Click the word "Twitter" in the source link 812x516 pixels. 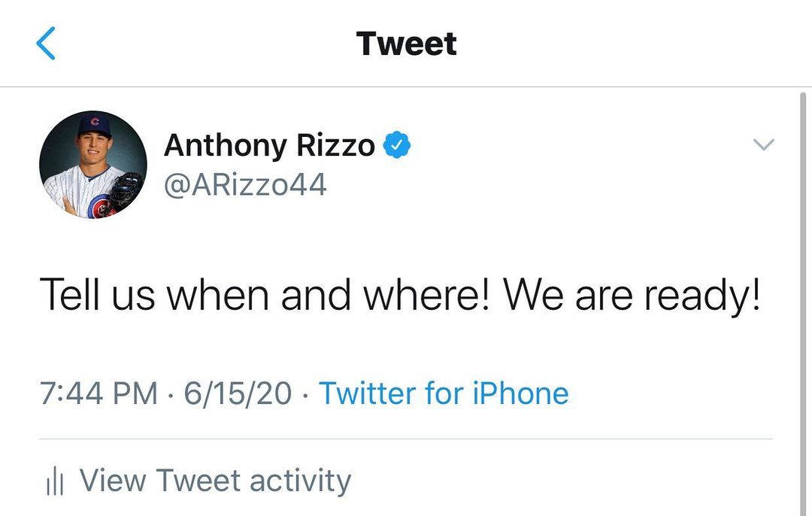(x=367, y=393)
